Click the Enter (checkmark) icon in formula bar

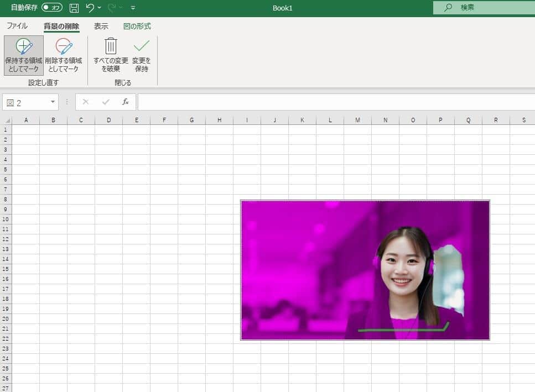click(x=105, y=102)
